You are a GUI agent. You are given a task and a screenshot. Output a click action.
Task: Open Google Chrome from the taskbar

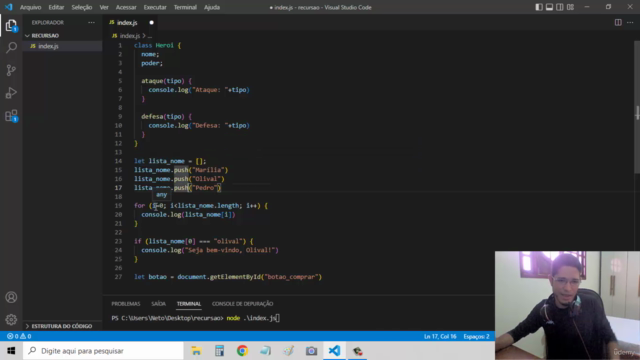[x=242, y=351]
